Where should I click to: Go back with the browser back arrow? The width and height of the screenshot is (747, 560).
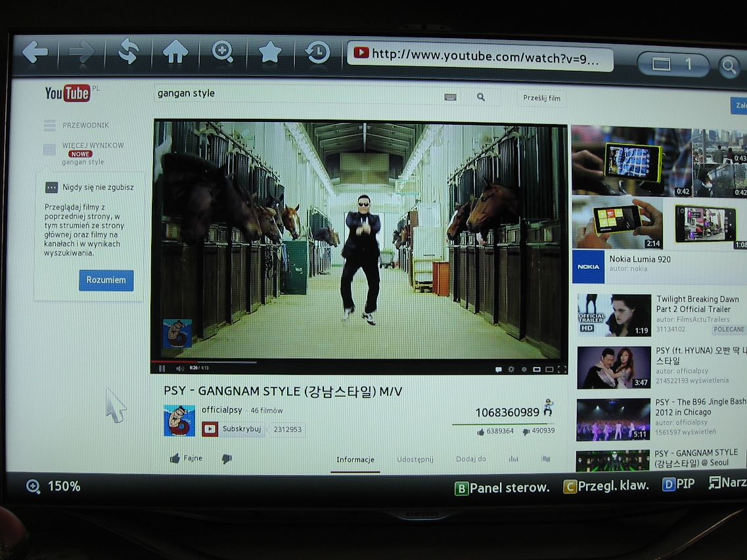coord(35,53)
